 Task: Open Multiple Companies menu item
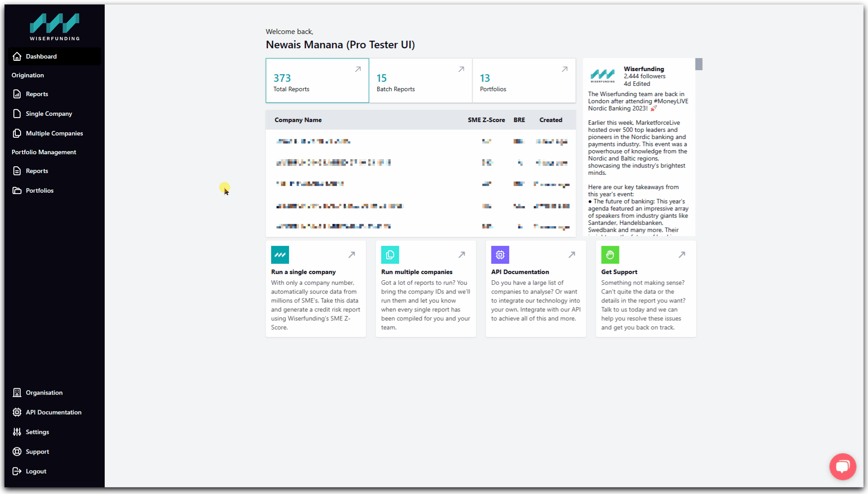55,133
